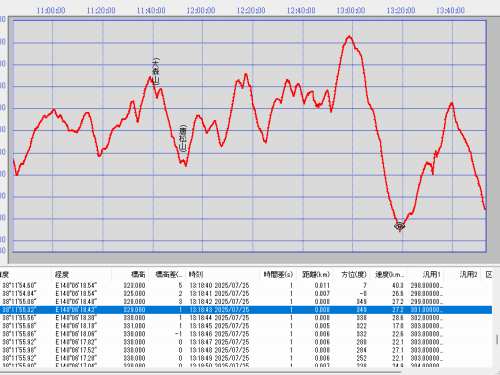
Task: Click the 速度 column header
Action: click(390, 275)
